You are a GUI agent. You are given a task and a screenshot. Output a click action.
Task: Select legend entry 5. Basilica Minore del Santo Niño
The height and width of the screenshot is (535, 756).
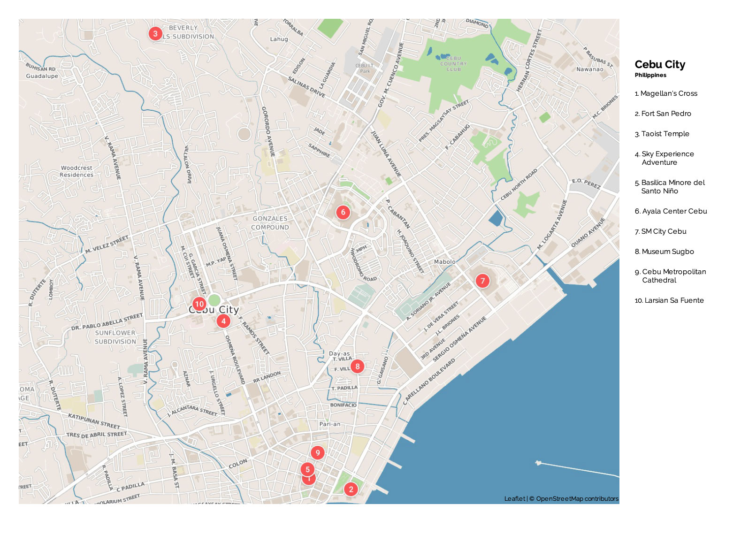coord(670,187)
